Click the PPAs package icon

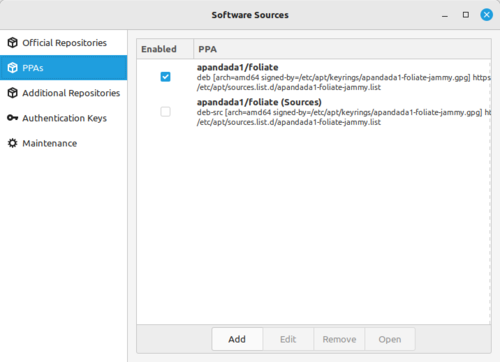pyautogui.click(x=12, y=68)
